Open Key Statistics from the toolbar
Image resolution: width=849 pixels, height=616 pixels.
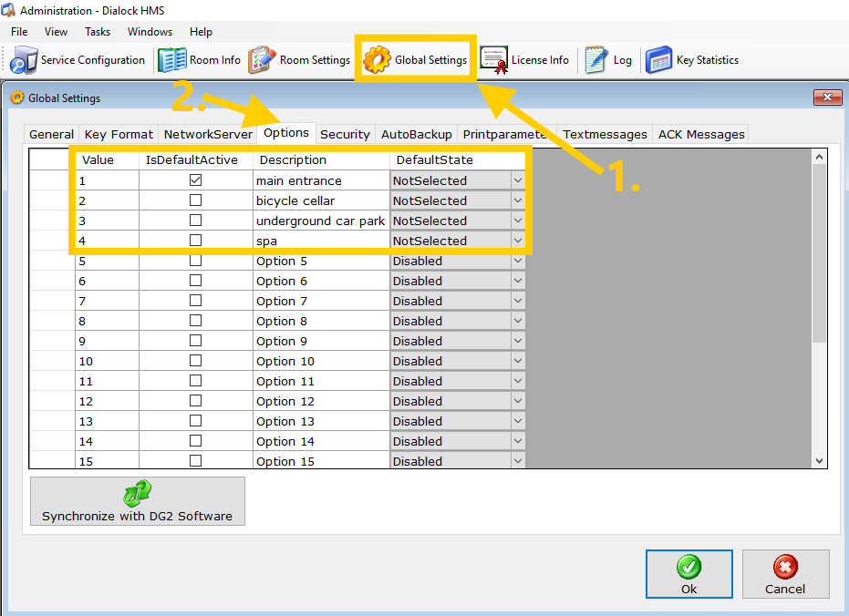pos(659,60)
